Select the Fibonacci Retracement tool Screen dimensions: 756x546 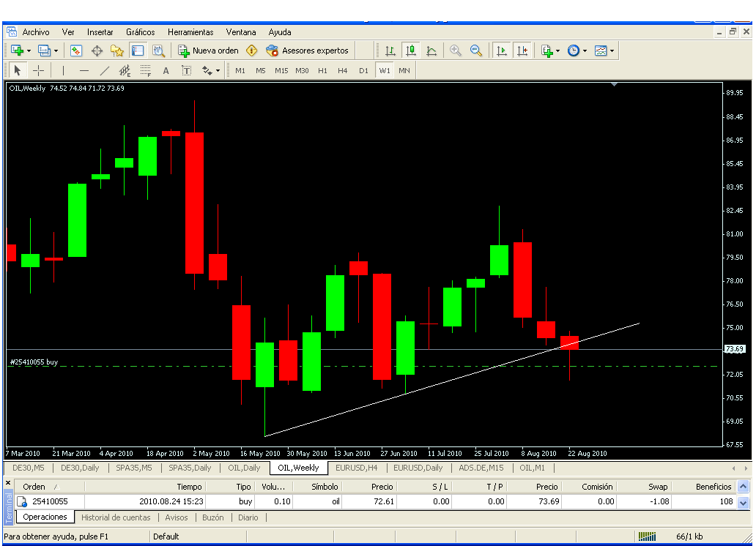[x=146, y=70]
